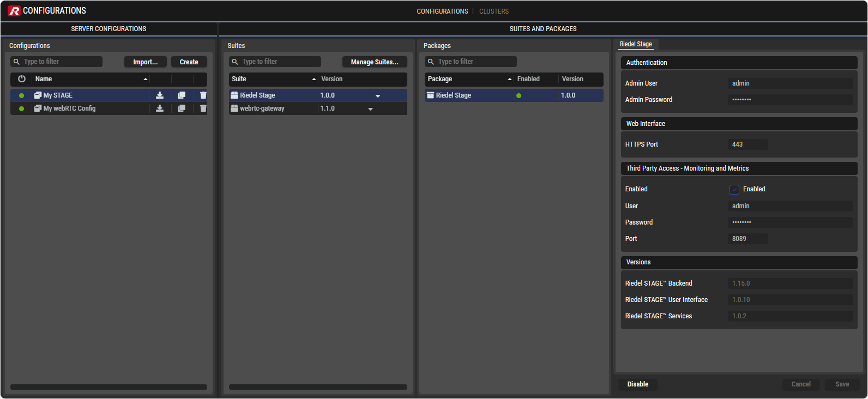The width and height of the screenshot is (868, 399).
Task: Open the Riedel Stage suite version dropdown
Action: [x=377, y=96]
